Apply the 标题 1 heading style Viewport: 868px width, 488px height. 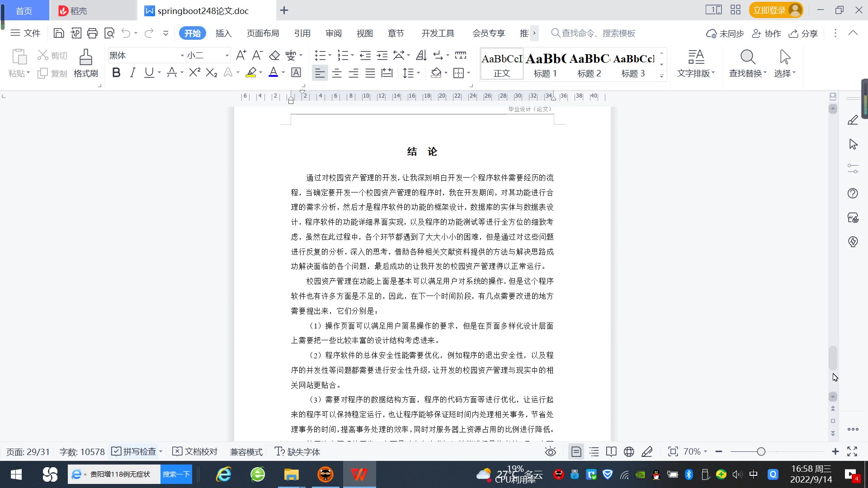click(546, 65)
